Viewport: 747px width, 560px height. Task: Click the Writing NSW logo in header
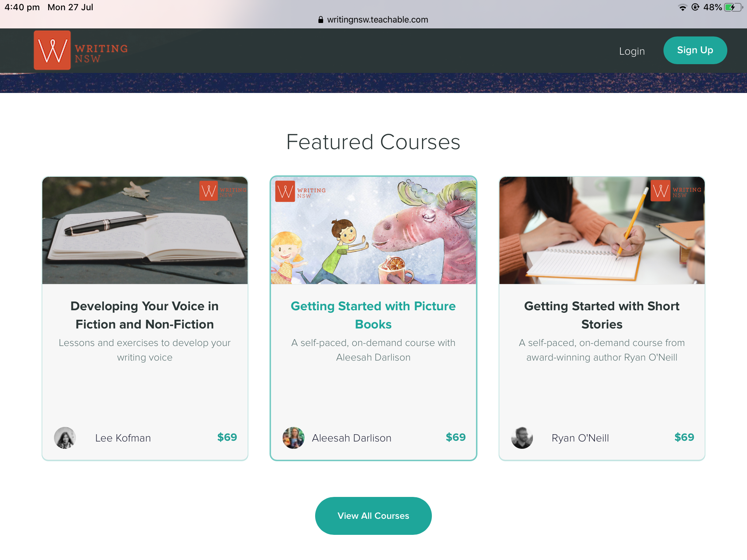pyautogui.click(x=81, y=50)
